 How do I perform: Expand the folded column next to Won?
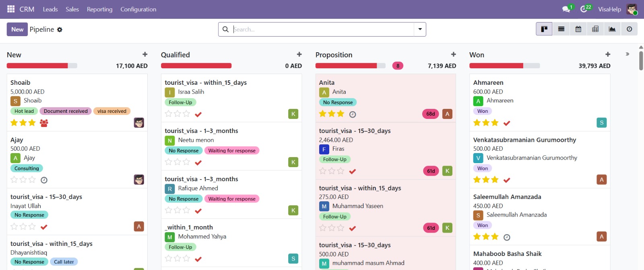coord(627,54)
